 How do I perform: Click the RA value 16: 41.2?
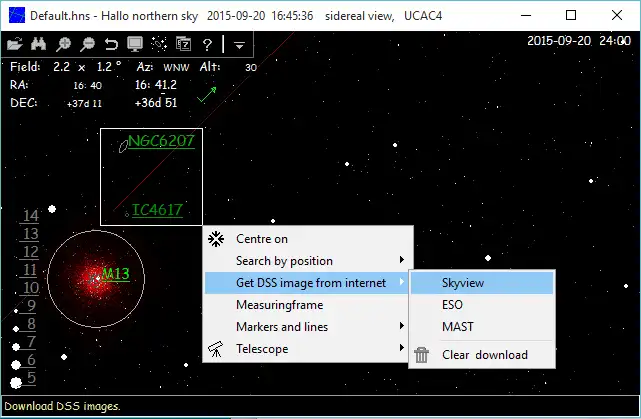click(156, 85)
